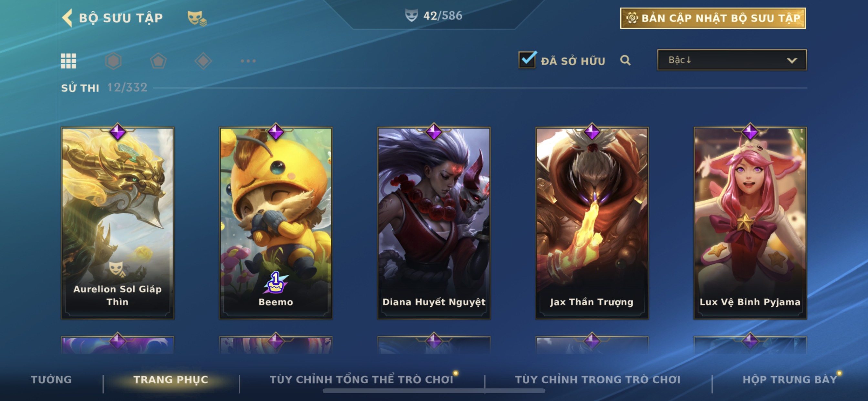Click the bottom horizontal scroll bar

coord(434,391)
